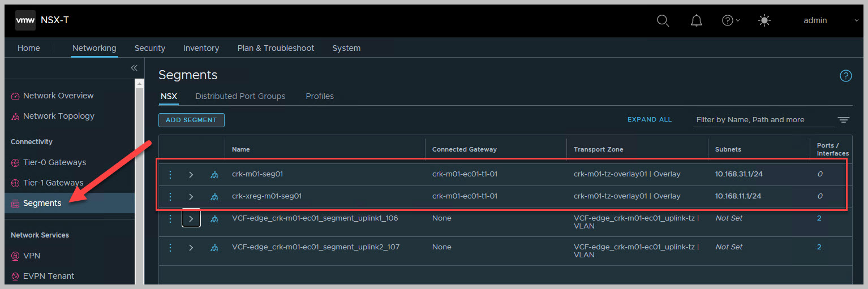Click the search magnifier icon in header
The height and width of the screenshot is (289, 868).
point(663,20)
